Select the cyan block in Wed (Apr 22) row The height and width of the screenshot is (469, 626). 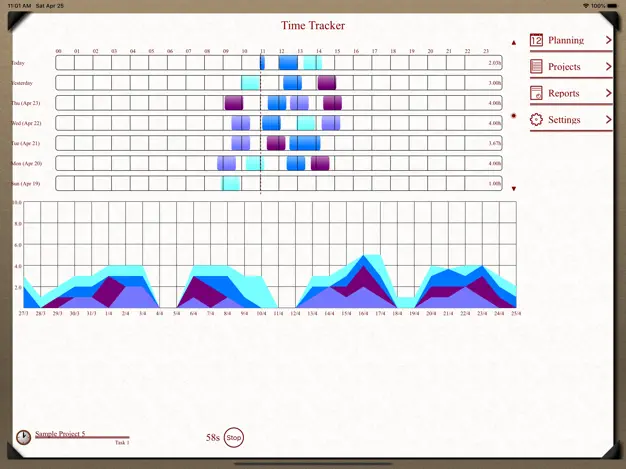tap(306, 123)
